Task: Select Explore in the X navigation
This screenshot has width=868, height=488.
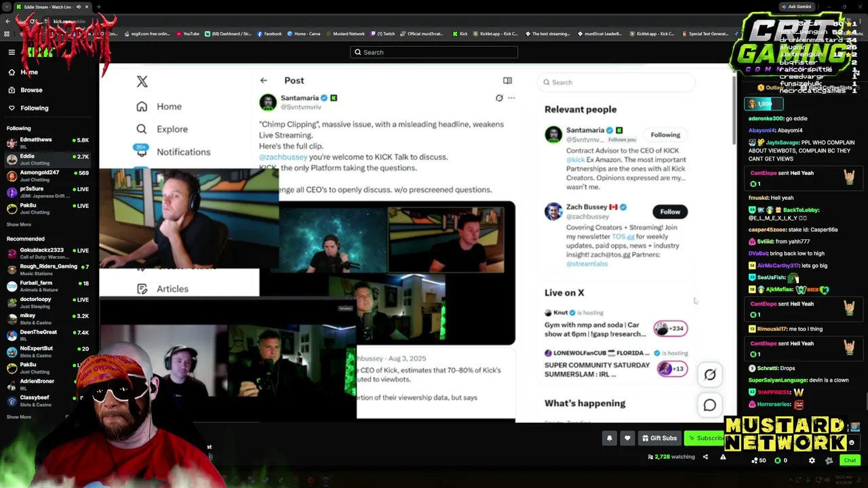Action: (x=172, y=129)
